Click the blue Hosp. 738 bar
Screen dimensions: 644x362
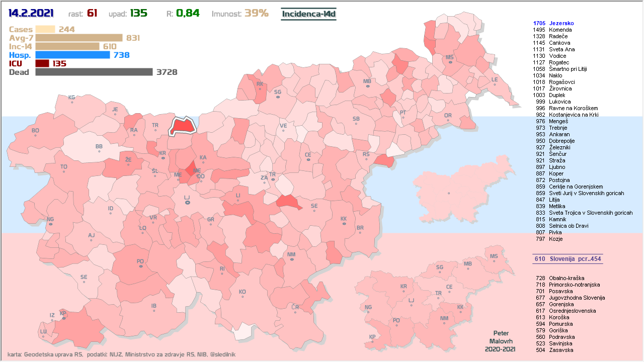(72, 55)
